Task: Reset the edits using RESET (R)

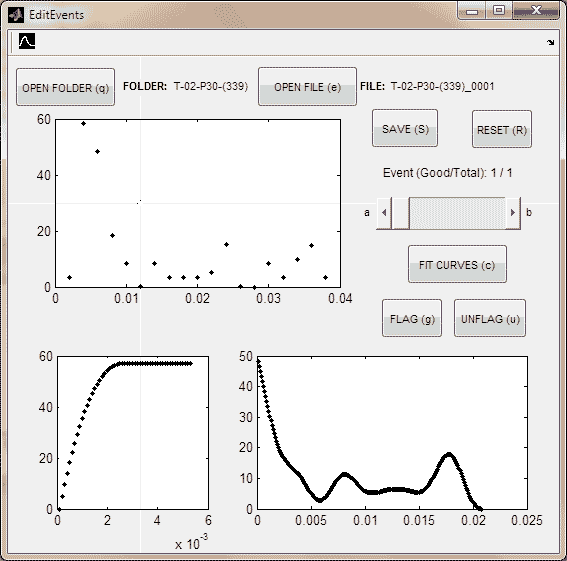Action: pyautogui.click(x=502, y=129)
